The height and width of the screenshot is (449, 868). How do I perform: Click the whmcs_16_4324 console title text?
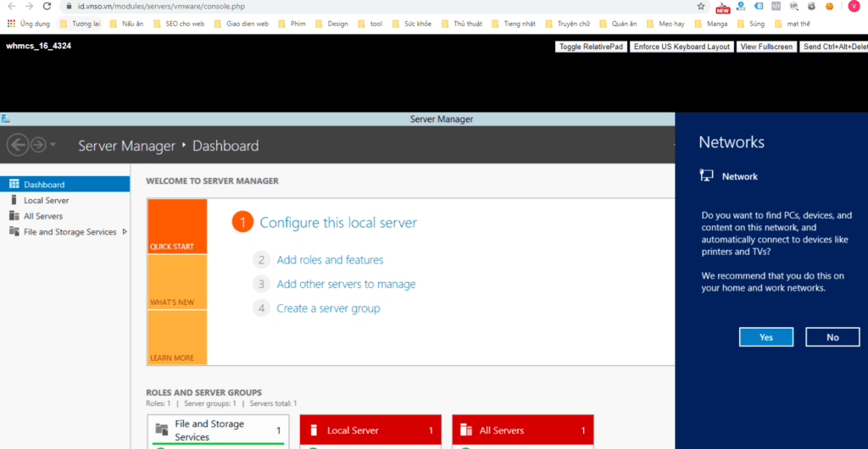(38, 46)
